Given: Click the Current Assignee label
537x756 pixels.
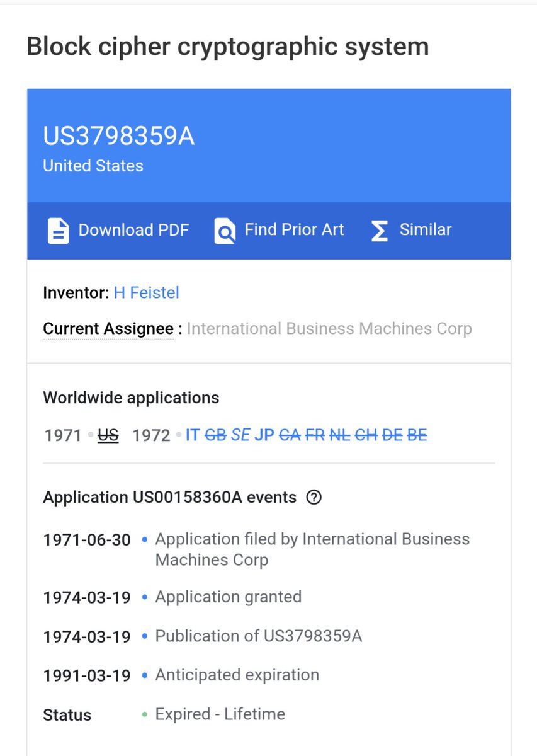Looking at the screenshot, I should click(x=108, y=329).
